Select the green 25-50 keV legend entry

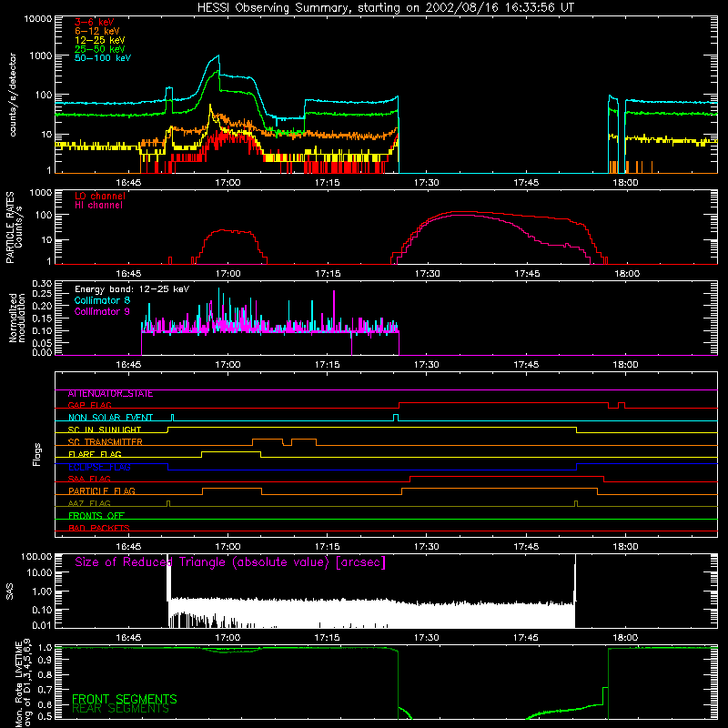(x=99, y=49)
